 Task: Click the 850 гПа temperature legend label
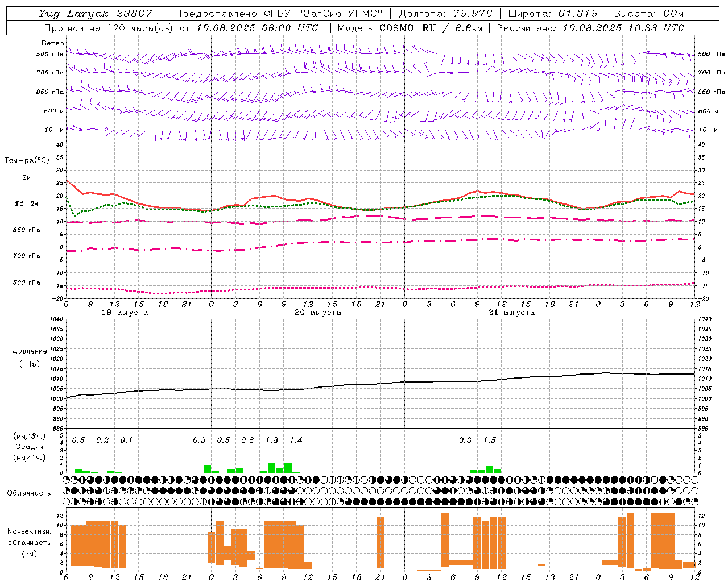tap(27, 230)
